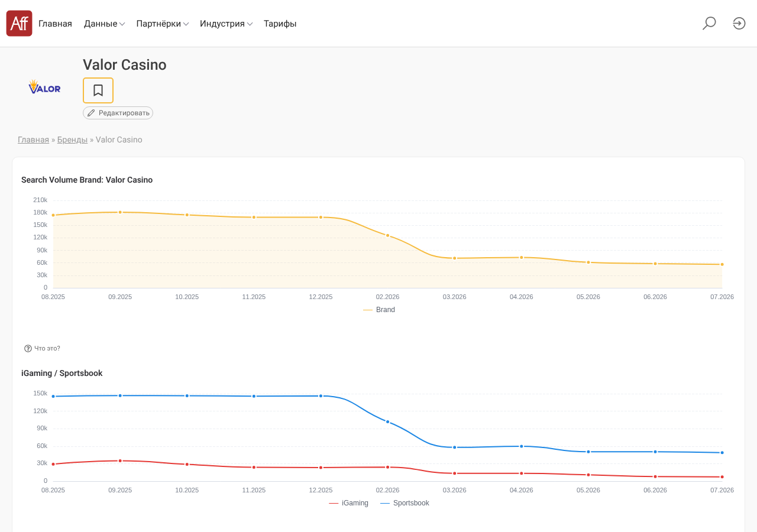Click iGaming blue point at 08.2025
The width and height of the screenshot is (757, 532).
coord(53,397)
